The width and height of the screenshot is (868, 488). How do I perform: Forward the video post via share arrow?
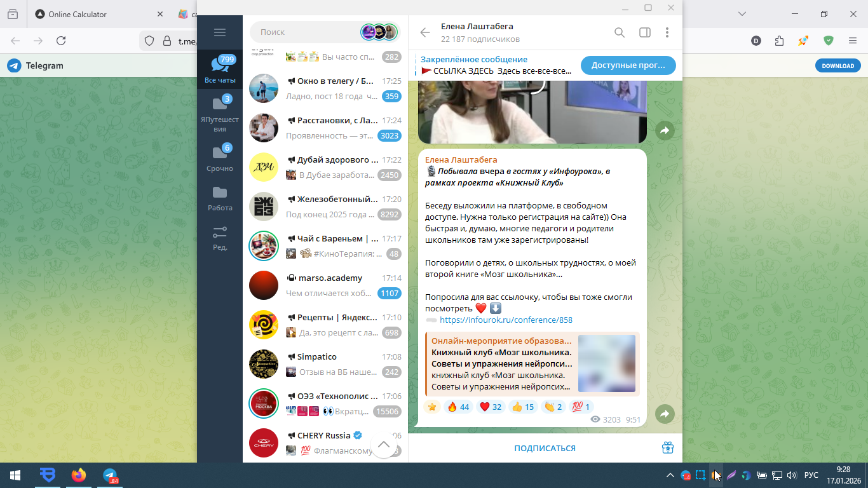click(665, 130)
